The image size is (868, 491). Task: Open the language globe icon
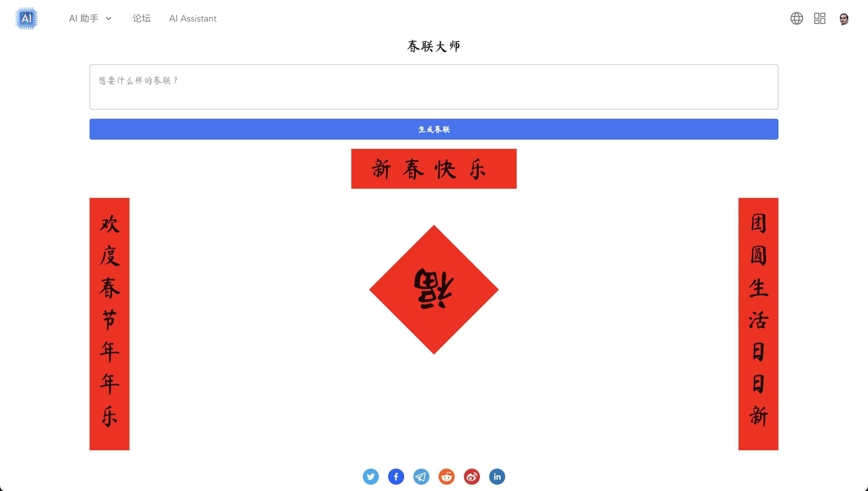[797, 18]
